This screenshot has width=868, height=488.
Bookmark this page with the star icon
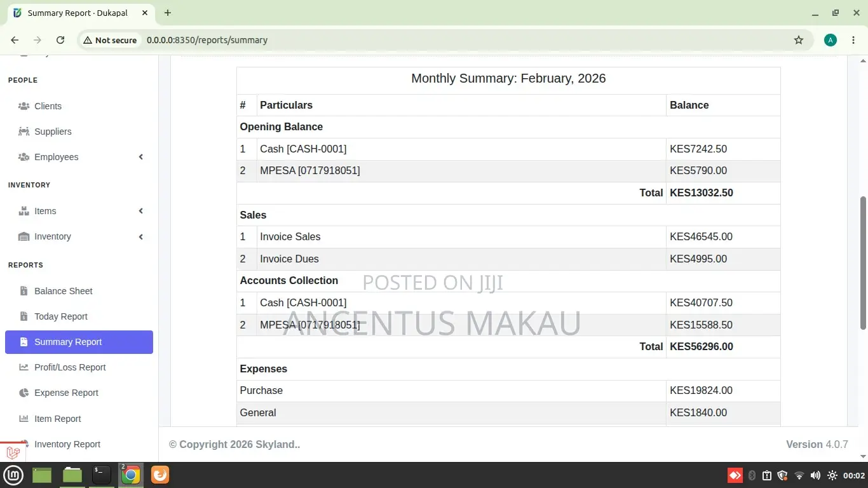click(799, 40)
